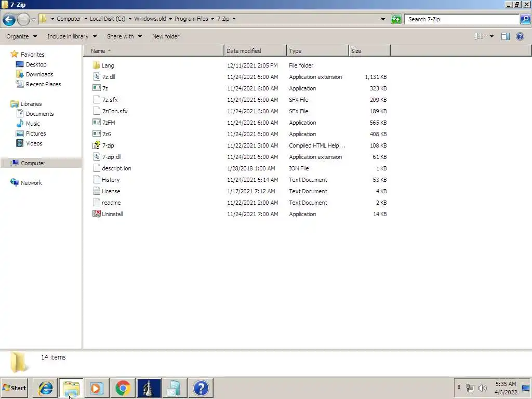
Task: Select the 7-zip.dll file icon
Action: pyautogui.click(x=97, y=157)
